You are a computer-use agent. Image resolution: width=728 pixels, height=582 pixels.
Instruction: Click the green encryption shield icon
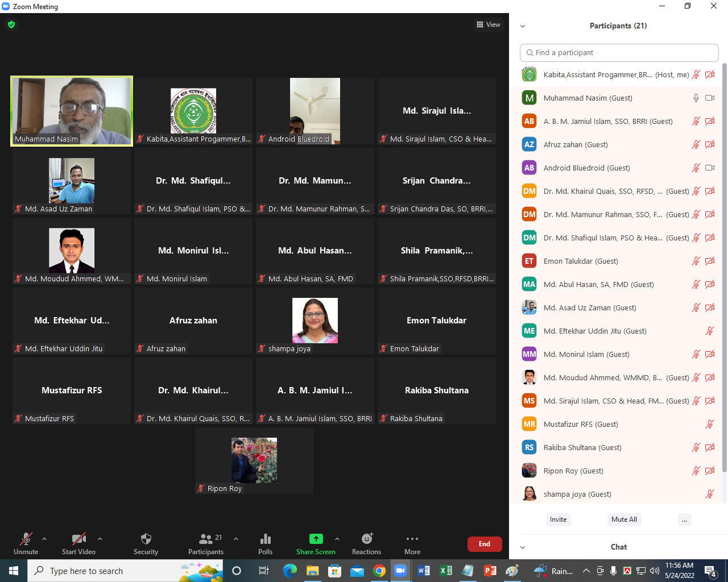[11, 24]
